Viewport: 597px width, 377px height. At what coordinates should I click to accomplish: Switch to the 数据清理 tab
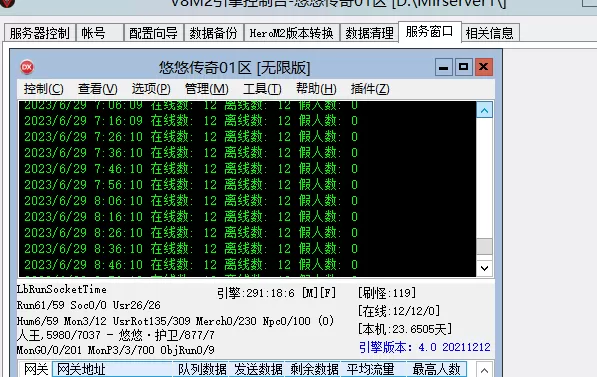click(369, 33)
